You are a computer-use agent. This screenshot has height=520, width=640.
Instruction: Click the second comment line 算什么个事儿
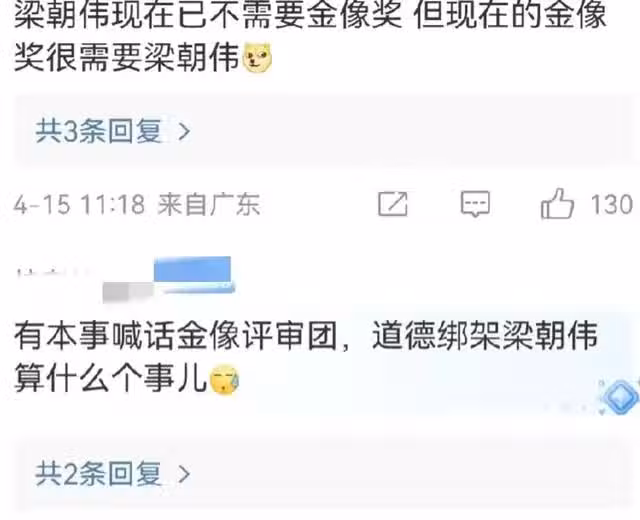(x=110, y=380)
